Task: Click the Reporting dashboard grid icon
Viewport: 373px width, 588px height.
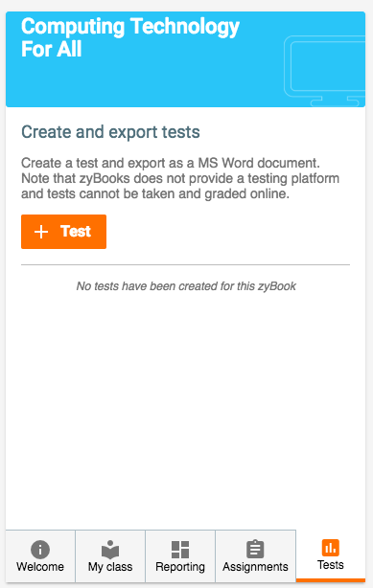Action: point(180,550)
